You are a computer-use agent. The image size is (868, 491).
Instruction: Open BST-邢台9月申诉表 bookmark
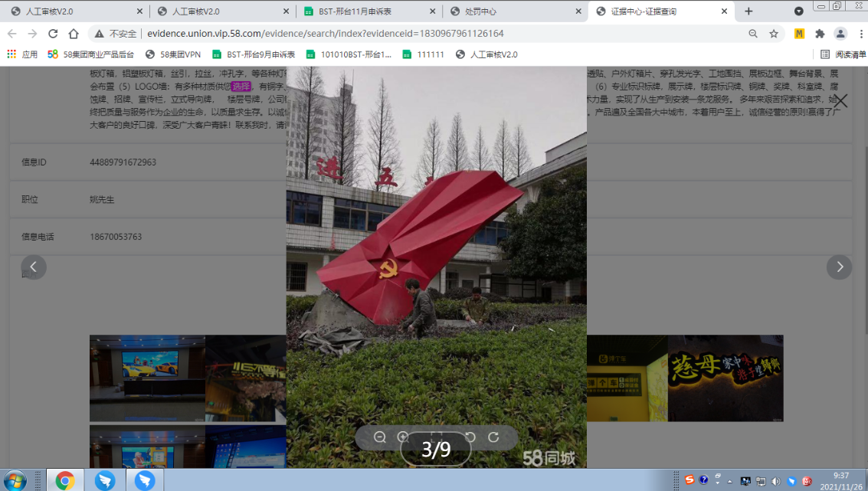tap(254, 54)
